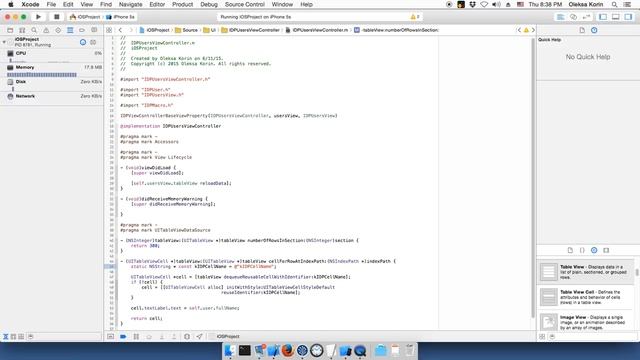Switch to the Version editor

(587, 17)
